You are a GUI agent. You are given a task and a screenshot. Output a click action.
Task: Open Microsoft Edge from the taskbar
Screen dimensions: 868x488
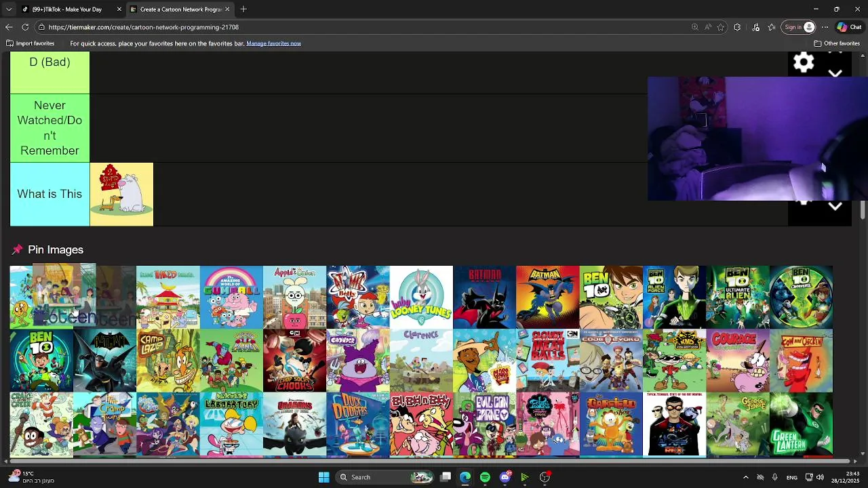[465, 477]
